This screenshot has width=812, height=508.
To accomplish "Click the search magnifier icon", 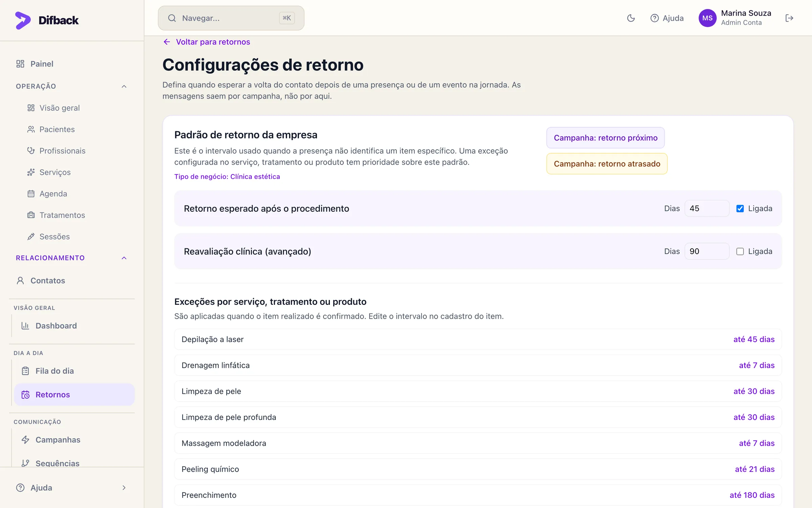I will tap(172, 18).
